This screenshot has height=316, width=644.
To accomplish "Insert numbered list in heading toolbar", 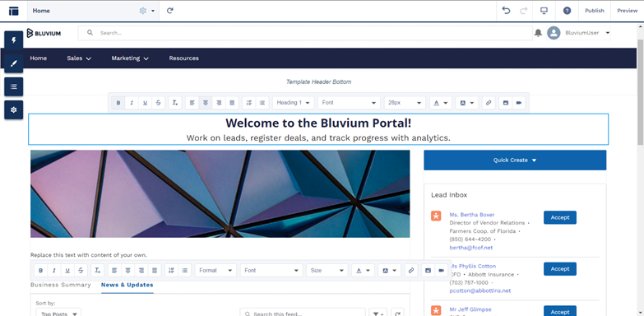I will pos(249,103).
